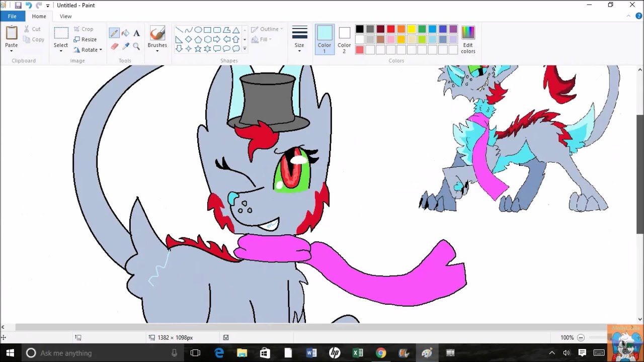
Task: Choose the Rounded rectangle shape
Action: 217,30
